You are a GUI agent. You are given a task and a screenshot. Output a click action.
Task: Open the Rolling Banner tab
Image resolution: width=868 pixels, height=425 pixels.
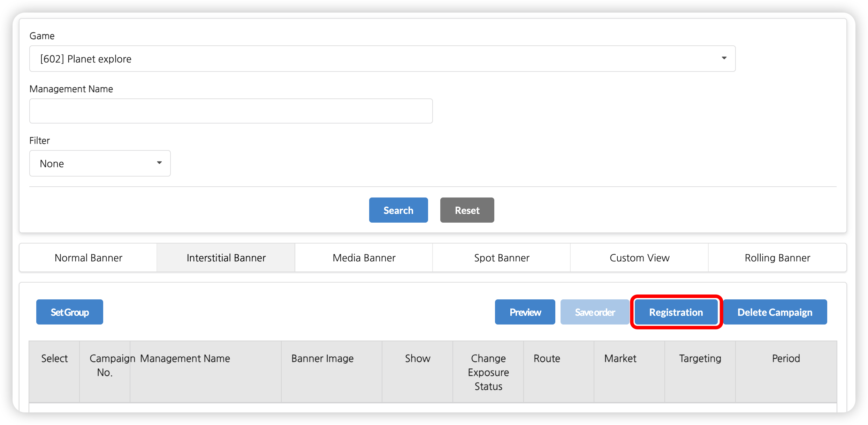coord(777,258)
